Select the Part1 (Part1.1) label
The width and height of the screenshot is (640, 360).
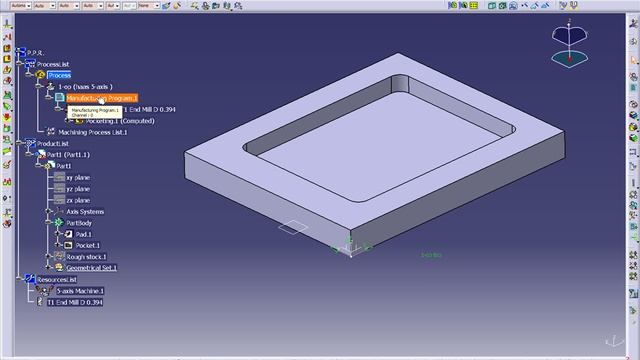tap(68, 155)
